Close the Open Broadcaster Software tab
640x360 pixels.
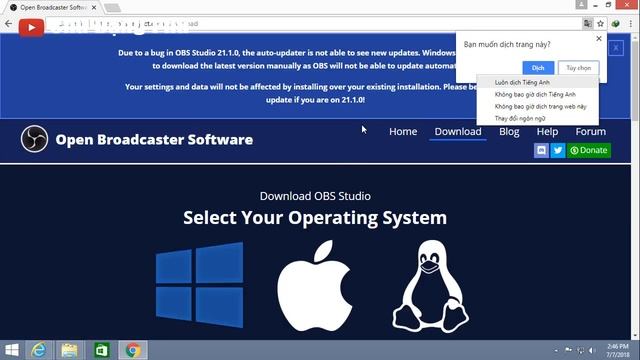[x=94, y=7]
